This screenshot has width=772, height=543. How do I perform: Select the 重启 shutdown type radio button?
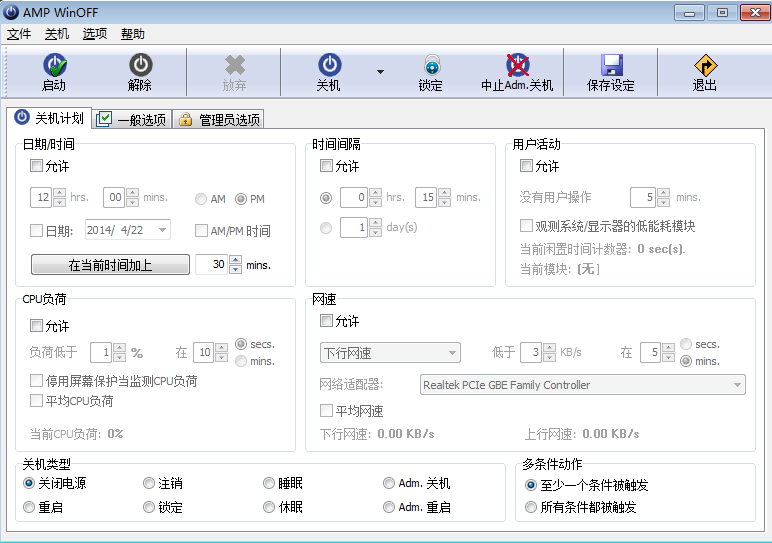tap(29, 508)
